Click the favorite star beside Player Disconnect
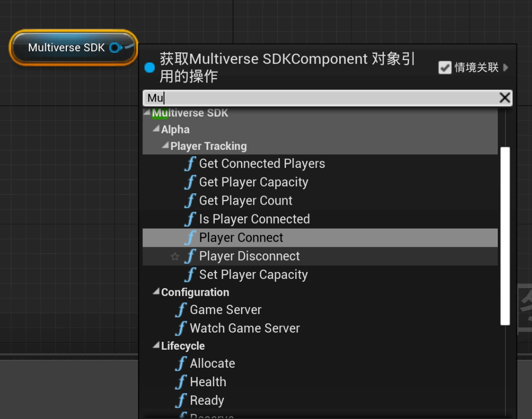This screenshot has height=419, width=532. tap(175, 256)
